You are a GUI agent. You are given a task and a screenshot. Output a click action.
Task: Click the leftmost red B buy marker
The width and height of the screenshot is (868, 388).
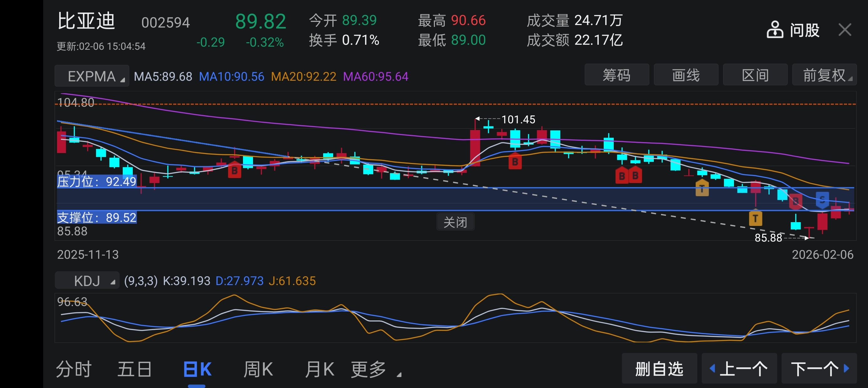point(234,171)
